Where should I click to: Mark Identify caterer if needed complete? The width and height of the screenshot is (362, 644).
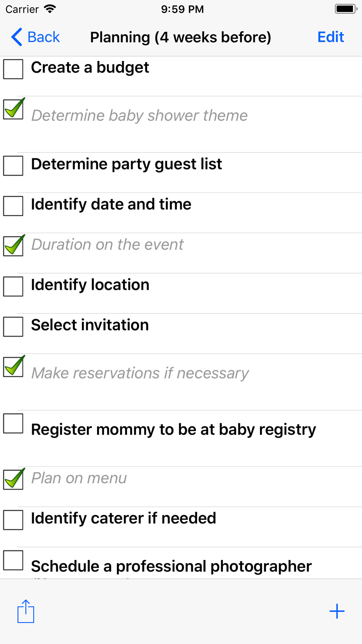tap(13, 520)
